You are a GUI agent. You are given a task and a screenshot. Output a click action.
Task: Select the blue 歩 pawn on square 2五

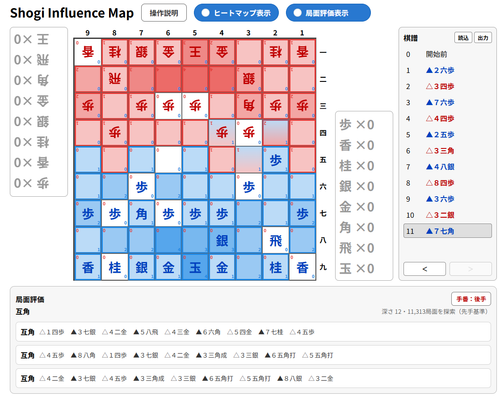click(x=275, y=160)
